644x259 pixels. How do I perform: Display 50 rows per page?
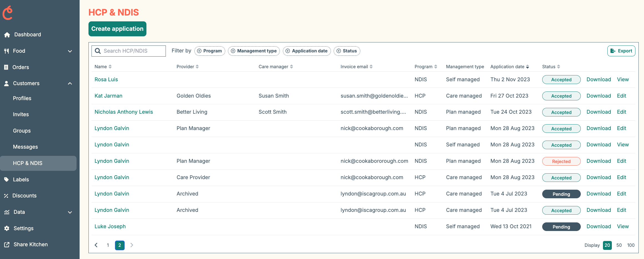pyautogui.click(x=619, y=245)
